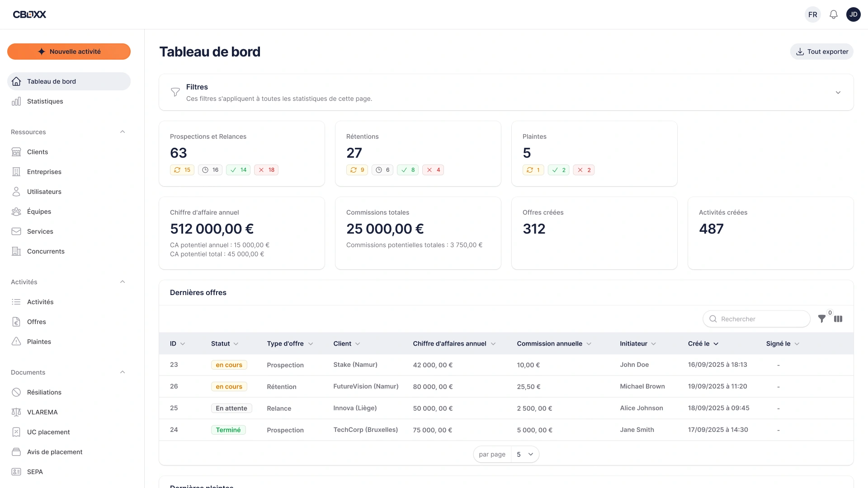Image resolution: width=868 pixels, height=488 pixels.
Task: Open the Utilisateurs section
Action: click(x=44, y=192)
